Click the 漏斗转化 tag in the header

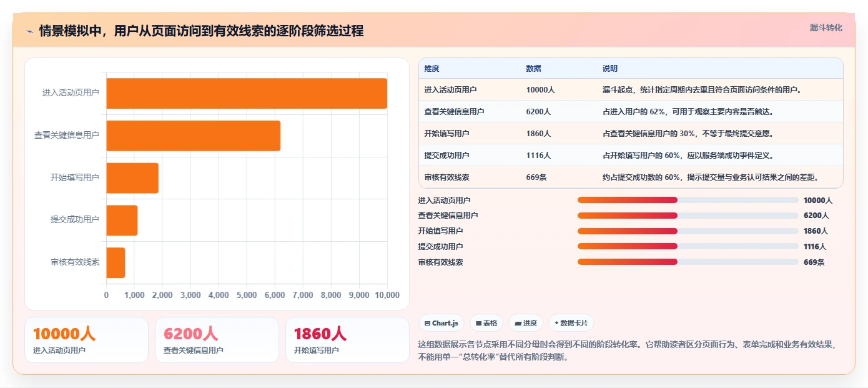coord(826,27)
